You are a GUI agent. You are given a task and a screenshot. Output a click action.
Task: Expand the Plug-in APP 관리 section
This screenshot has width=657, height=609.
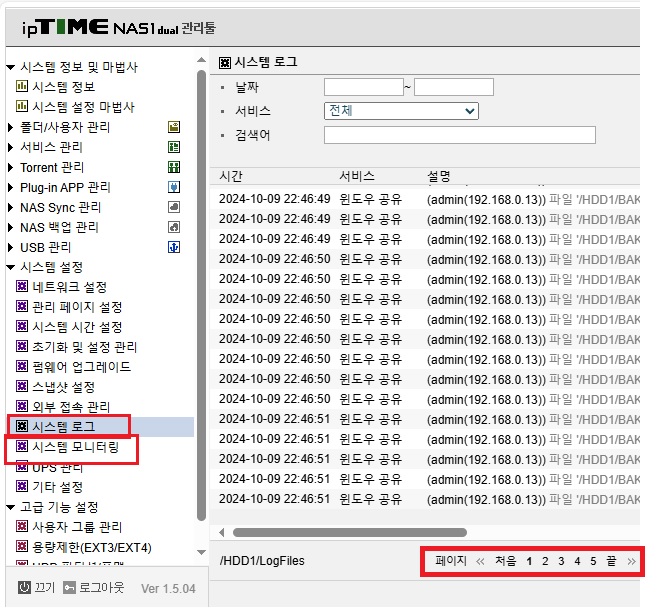11,187
